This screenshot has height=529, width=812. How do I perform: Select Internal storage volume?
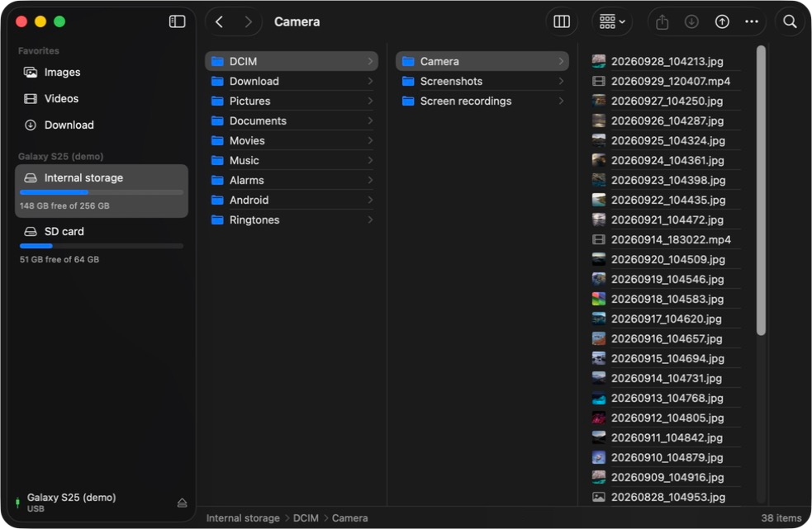102,191
